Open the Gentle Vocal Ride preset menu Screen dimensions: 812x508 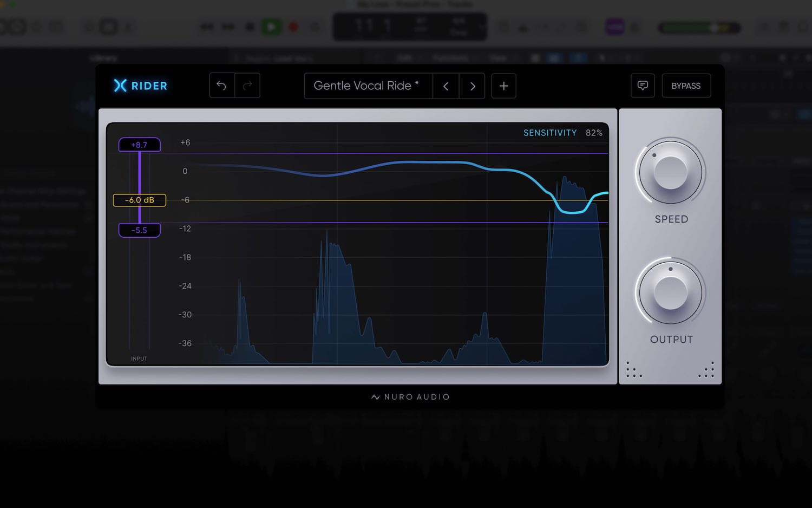tap(368, 86)
